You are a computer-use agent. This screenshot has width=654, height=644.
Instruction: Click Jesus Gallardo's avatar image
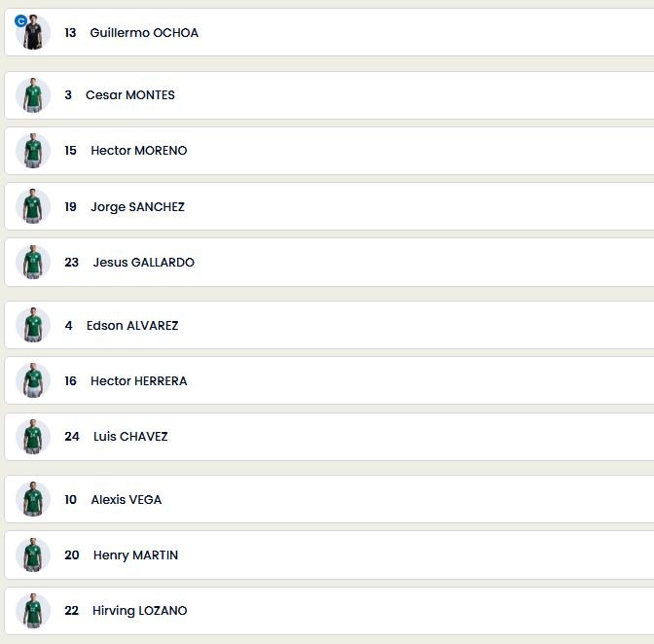[x=33, y=263]
